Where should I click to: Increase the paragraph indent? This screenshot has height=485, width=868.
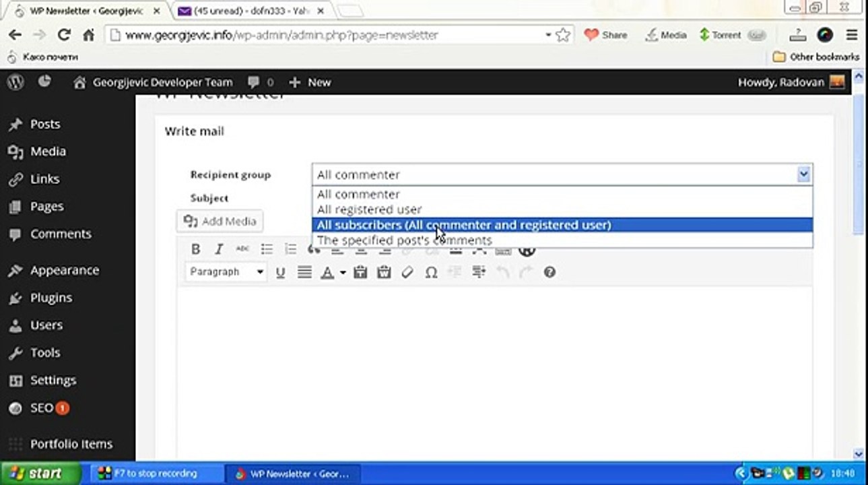[479, 272]
